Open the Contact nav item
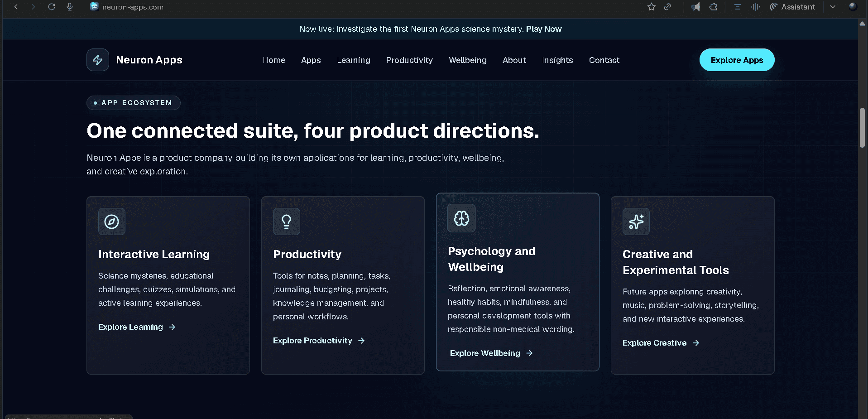868x419 pixels. [x=604, y=60]
